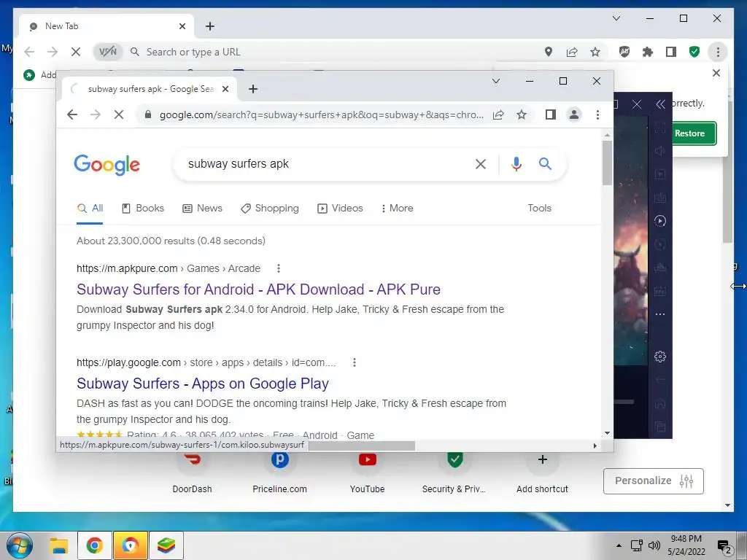Open the DoorDash shortcut
This screenshot has width=747, height=560.
[x=192, y=472]
